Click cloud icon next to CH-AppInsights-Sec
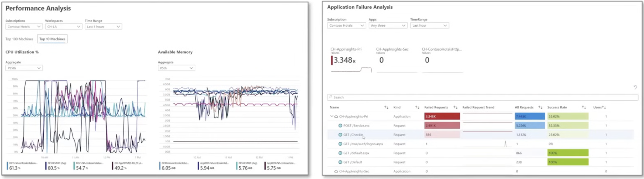 pos(336,171)
